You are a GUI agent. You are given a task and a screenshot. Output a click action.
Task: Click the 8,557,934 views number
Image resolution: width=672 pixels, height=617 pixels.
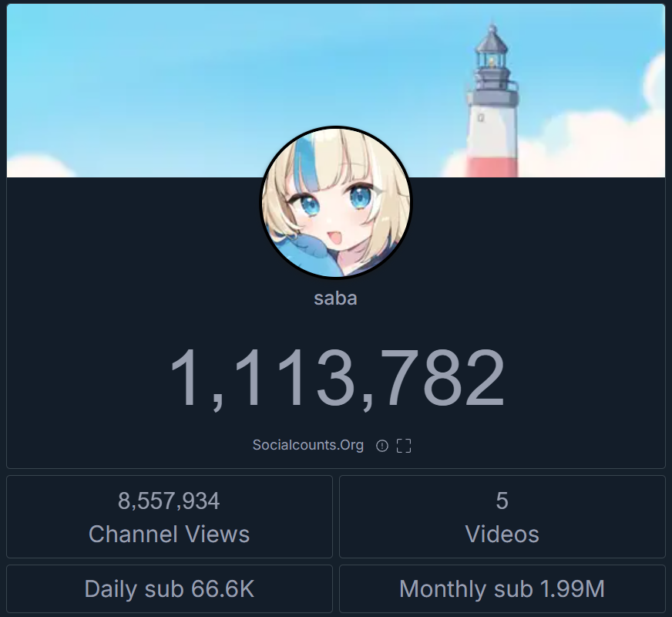[169, 501]
